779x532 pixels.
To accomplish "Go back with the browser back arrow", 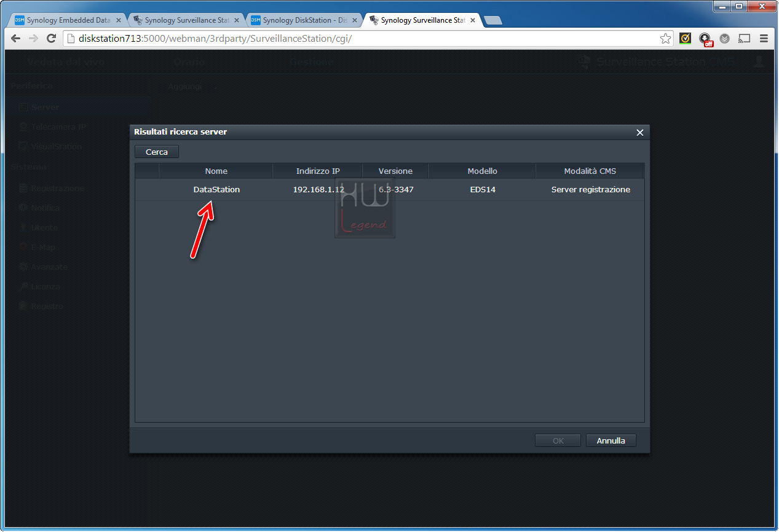I will coord(16,39).
